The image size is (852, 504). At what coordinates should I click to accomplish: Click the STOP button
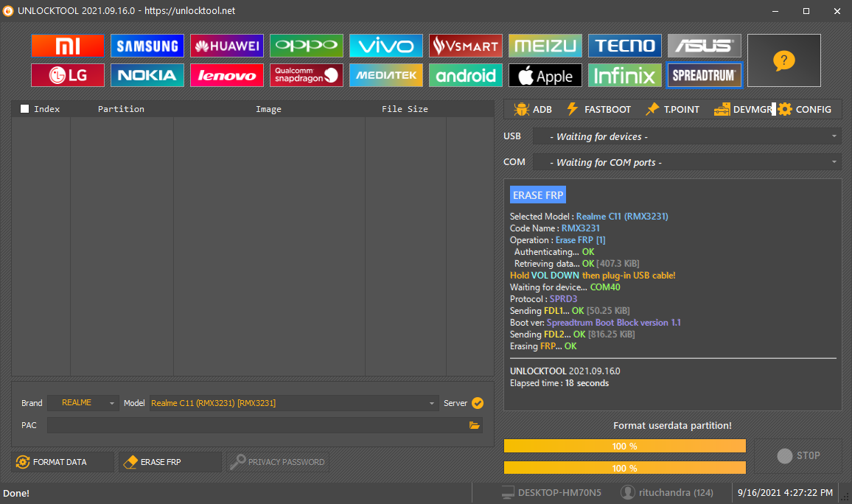[798, 455]
